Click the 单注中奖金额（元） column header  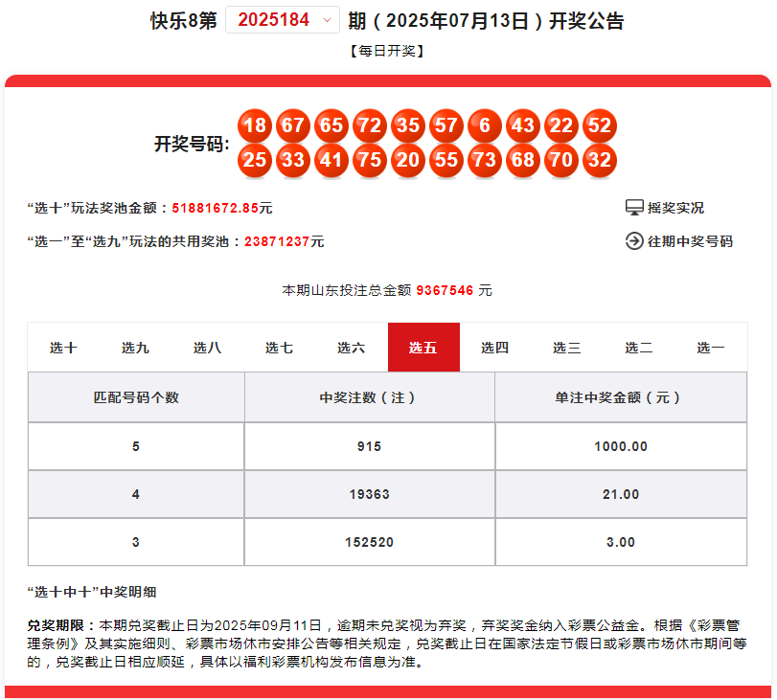621,397
